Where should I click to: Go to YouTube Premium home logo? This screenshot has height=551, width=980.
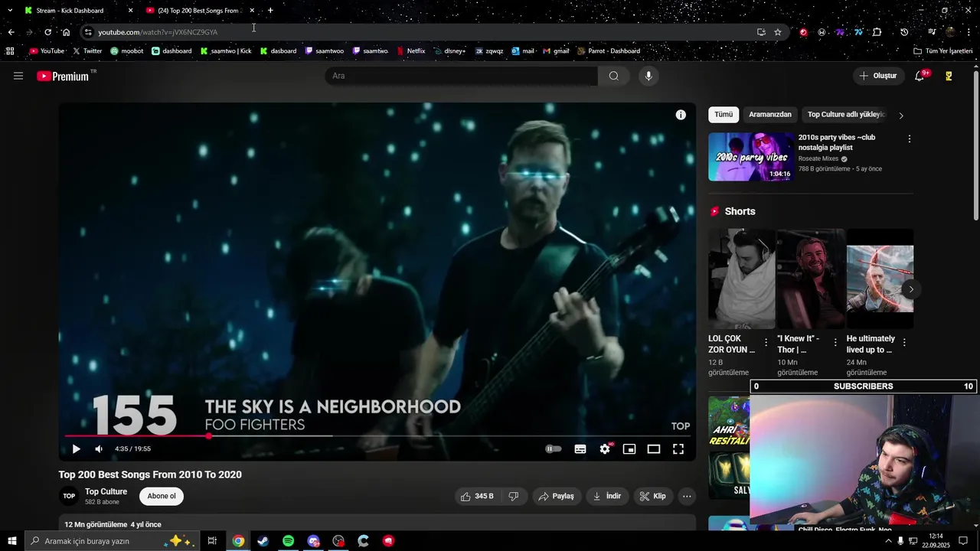click(x=63, y=76)
